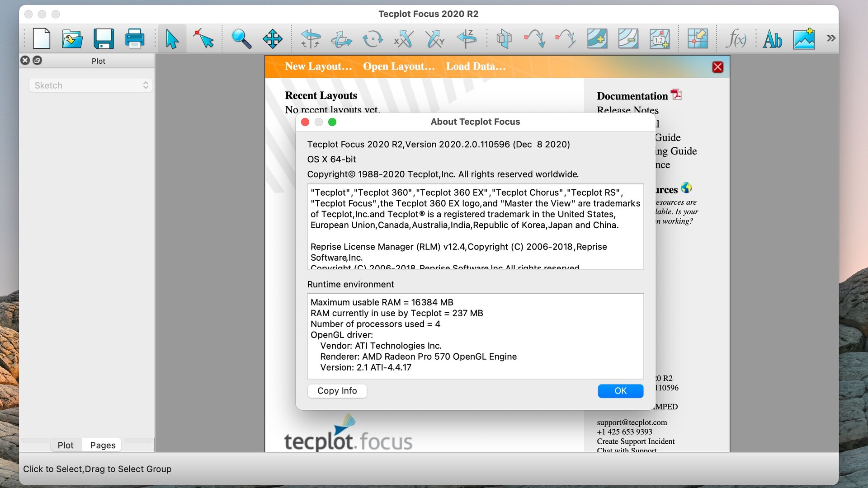Expand the hidden toolbar overflow chevron
868x488 pixels.
[831, 38]
